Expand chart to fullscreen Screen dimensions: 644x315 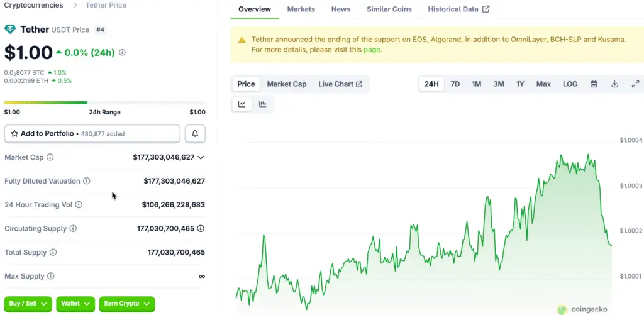coord(635,84)
